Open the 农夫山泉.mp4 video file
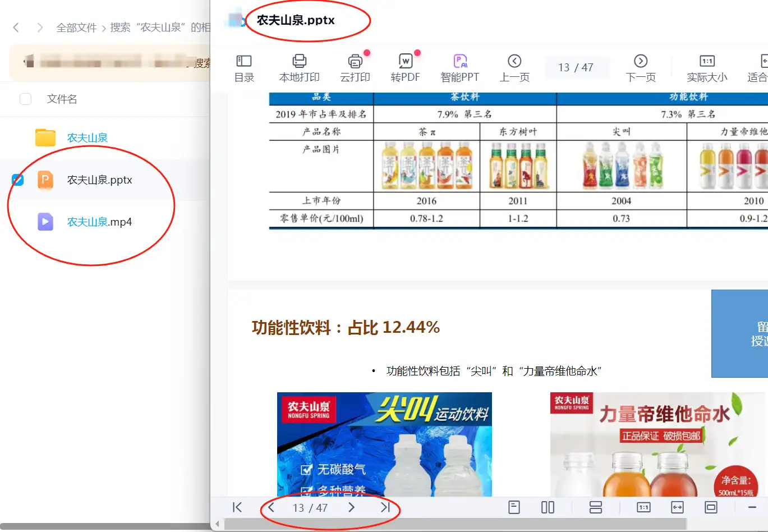The height and width of the screenshot is (532, 768). [x=100, y=222]
